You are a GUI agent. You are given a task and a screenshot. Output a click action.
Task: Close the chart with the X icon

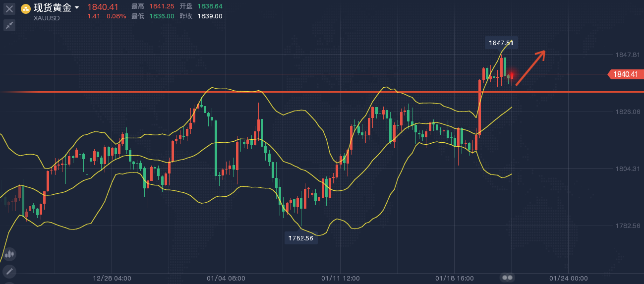click(9, 8)
